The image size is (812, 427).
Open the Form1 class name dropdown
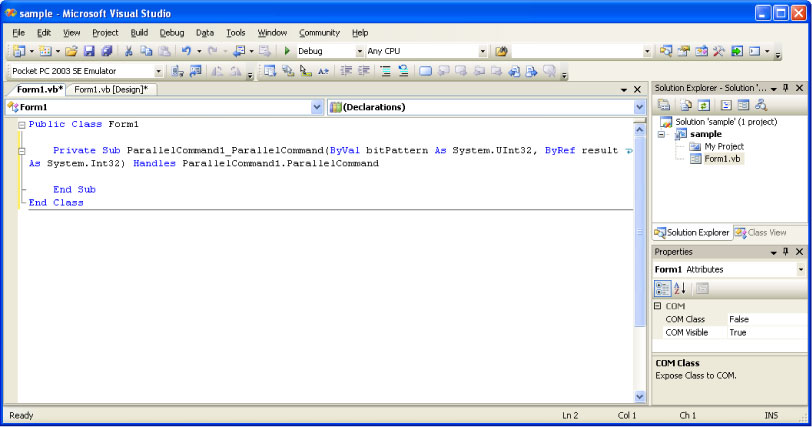coord(317,107)
